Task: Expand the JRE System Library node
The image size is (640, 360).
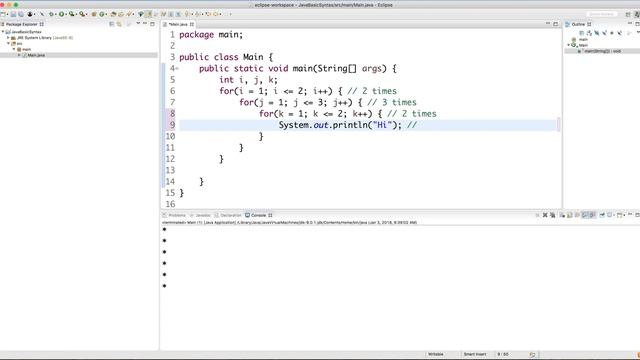Action: (8, 38)
